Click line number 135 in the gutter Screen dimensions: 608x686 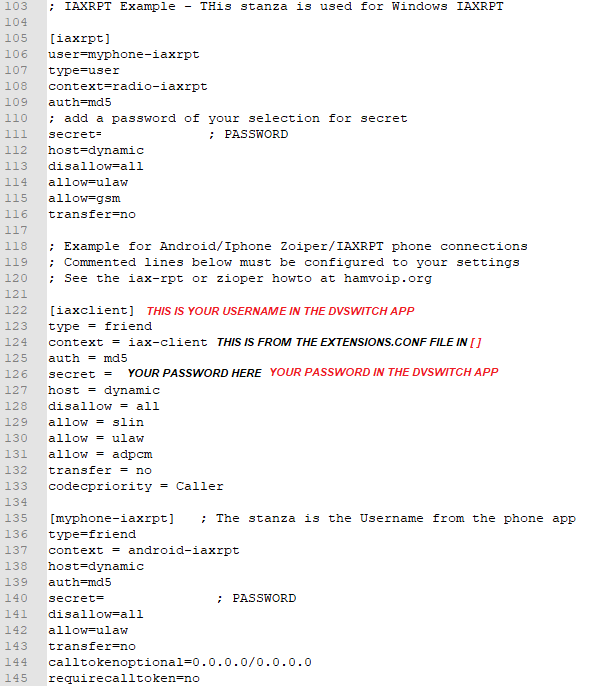[x=16, y=518]
